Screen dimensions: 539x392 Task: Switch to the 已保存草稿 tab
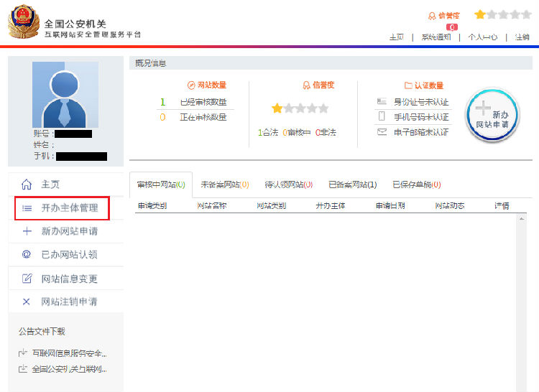tap(416, 185)
